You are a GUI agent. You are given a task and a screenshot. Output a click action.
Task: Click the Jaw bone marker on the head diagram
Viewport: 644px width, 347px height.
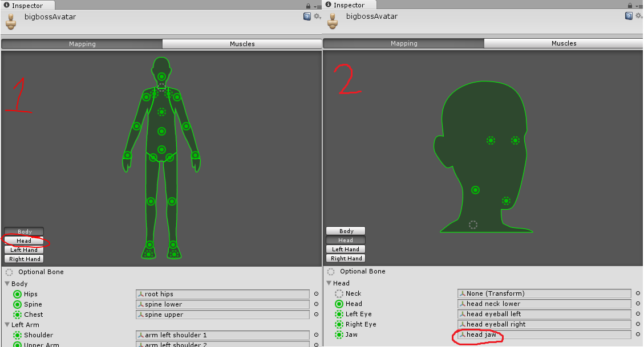point(506,201)
